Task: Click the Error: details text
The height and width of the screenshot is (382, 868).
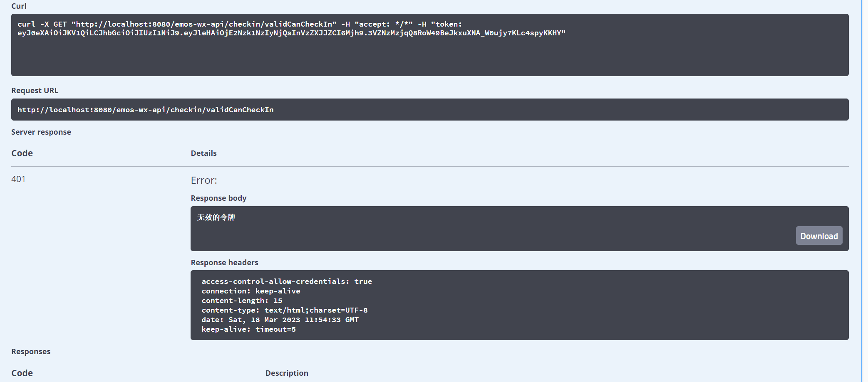Action: [204, 180]
